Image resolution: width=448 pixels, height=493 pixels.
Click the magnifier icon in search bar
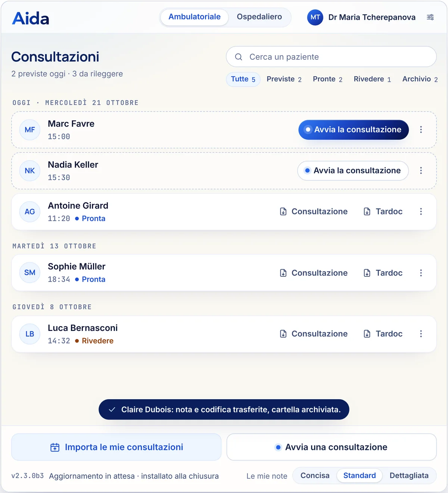pos(239,57)
